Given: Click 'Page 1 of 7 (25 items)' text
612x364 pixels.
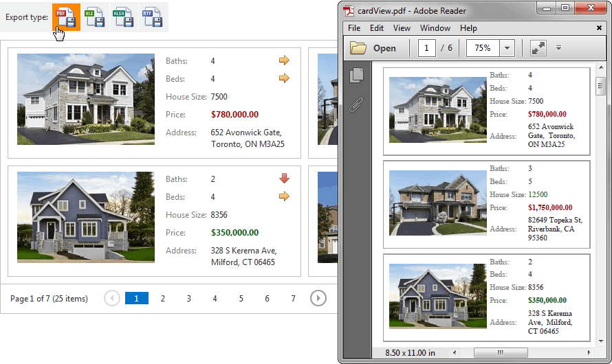Looking at the screenshot, I should tap(50, 299).
